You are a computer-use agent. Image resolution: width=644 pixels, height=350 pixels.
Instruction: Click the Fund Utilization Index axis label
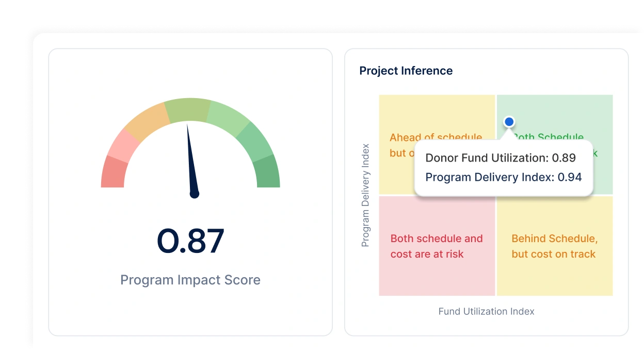coord(487,311)
